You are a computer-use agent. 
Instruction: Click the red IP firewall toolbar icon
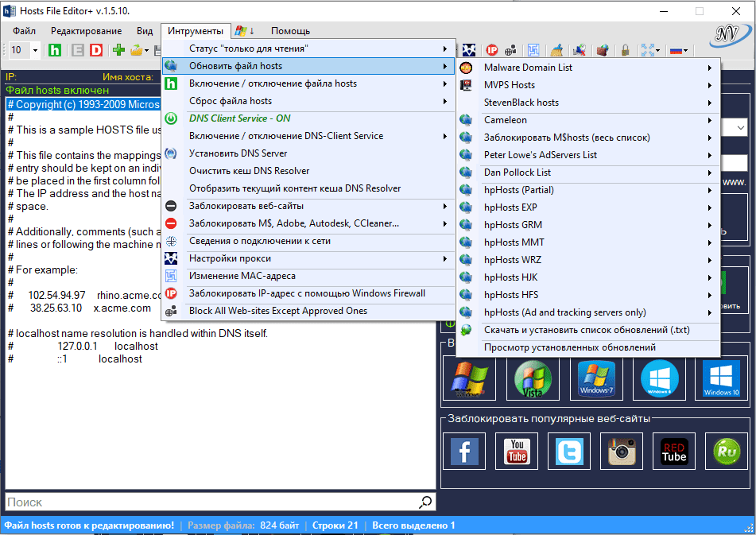pyautogui.click(x=492, y=49)
